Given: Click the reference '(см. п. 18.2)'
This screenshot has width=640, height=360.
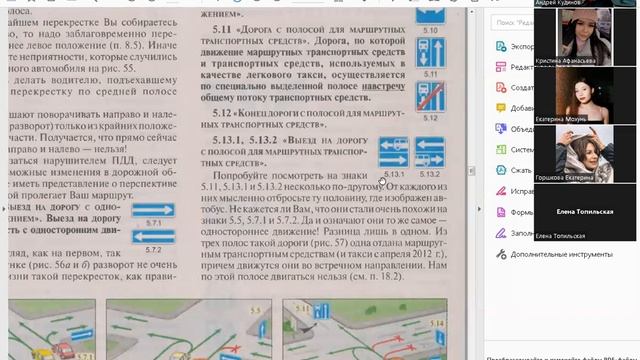Looking at the screenshot, I should (377, 277).
